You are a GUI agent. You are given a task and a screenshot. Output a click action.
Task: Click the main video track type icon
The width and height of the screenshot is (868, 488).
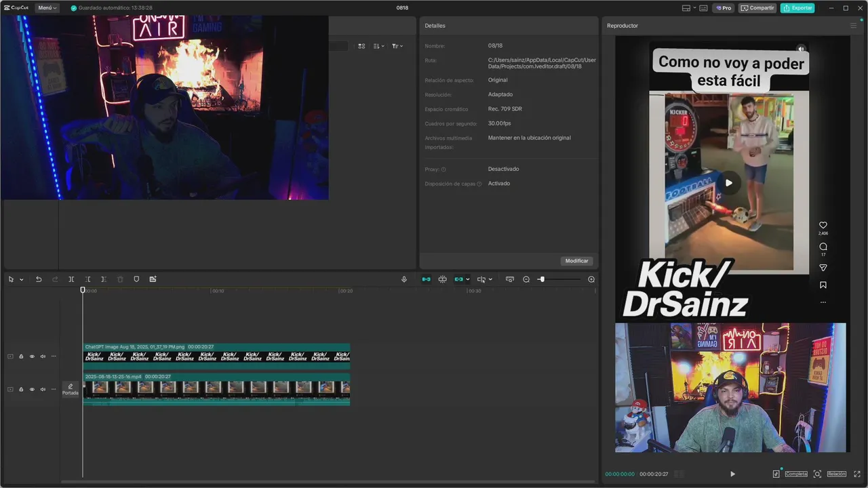coord(10,389)
